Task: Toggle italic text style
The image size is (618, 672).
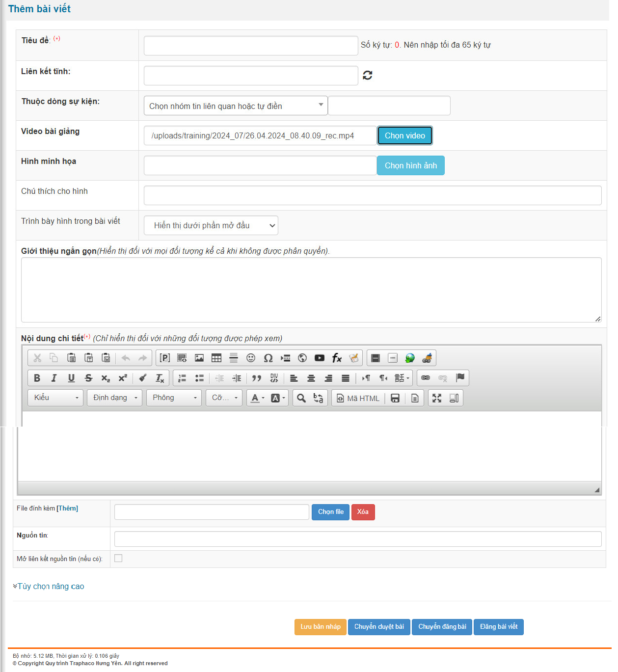Action: [54, 378]
